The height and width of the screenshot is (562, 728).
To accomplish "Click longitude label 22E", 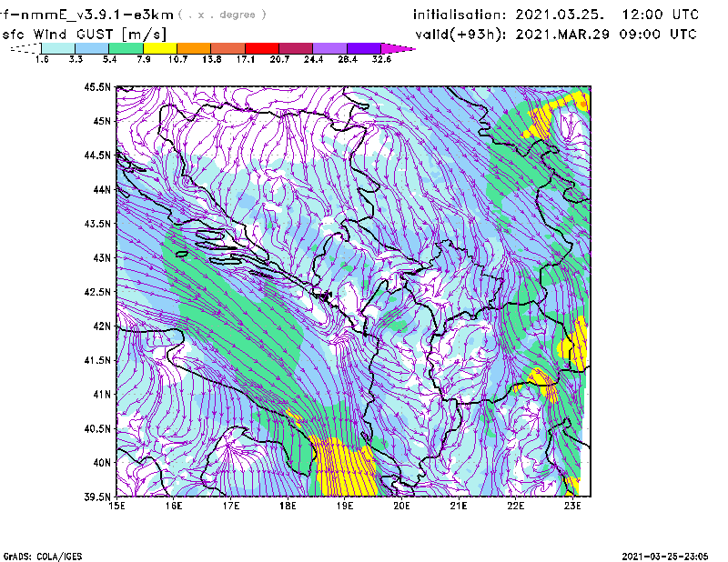I will coord(515,506).
